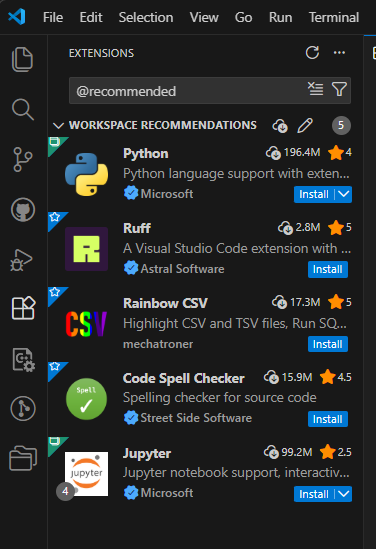Viewport: 376px width, 549px height.
Task: Click Code Spell Checker's 15.9M downloads
Action: tap(288, 377)
